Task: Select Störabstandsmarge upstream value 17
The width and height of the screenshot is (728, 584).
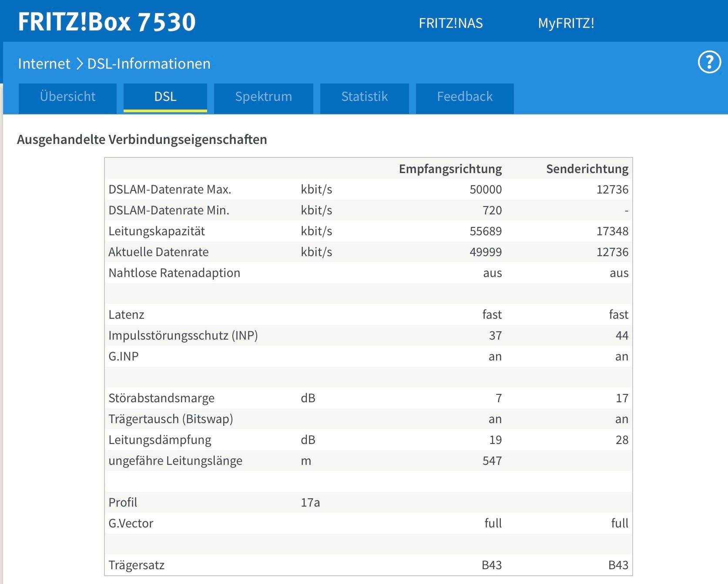Action: [x=622, y=398]
